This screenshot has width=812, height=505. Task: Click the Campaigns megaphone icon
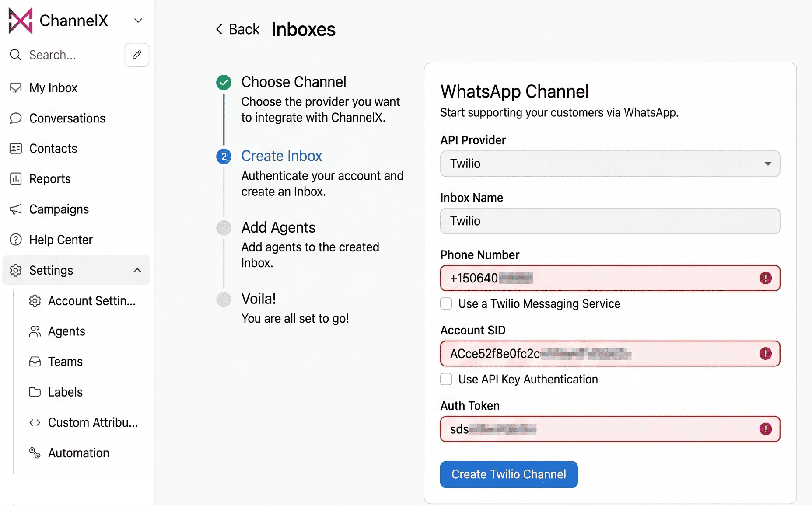(16, 209)
